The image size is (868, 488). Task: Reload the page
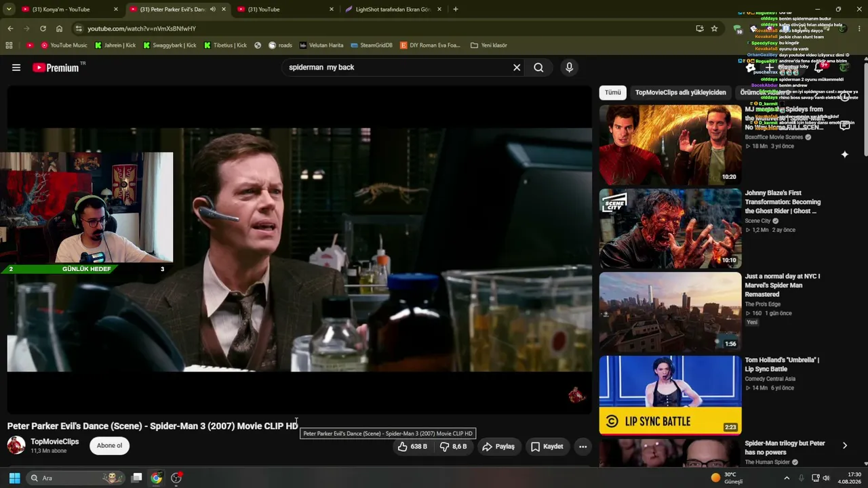click(43, 28)
